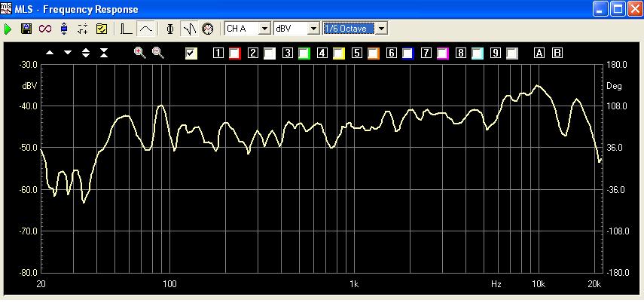Image resolution: width=644 pixels, height=306 pixels.
Task: Click the B marker button
Action: (x=557, y=53)
